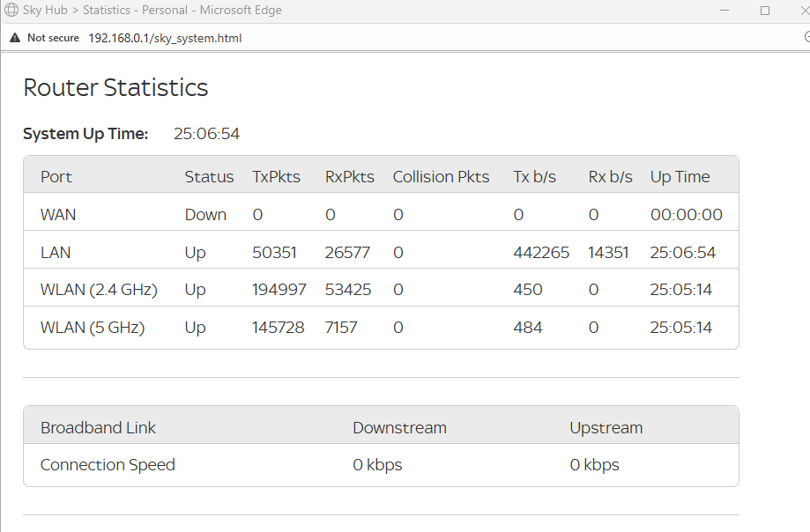Click the System Up Time value 25:06:54
The height and width of the screenshot is (532, 810).
click(x=207, y=133)
